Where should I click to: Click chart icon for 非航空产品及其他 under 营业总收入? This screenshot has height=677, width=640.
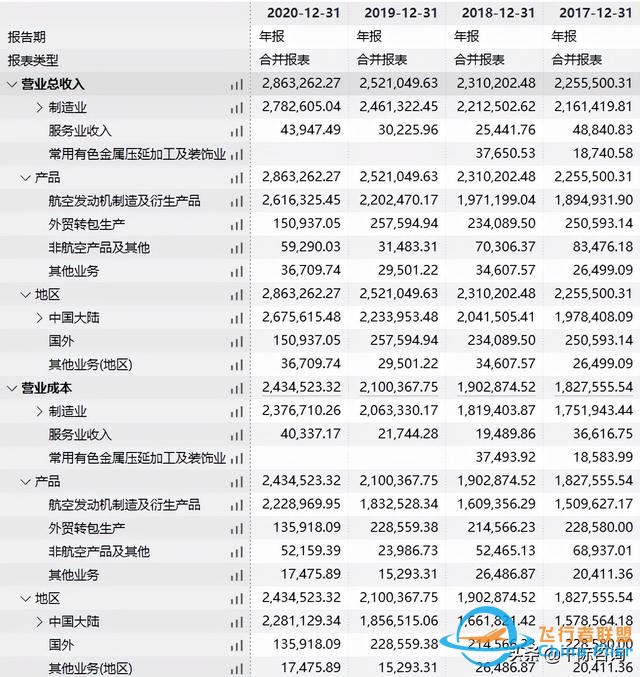click(237, 248)
